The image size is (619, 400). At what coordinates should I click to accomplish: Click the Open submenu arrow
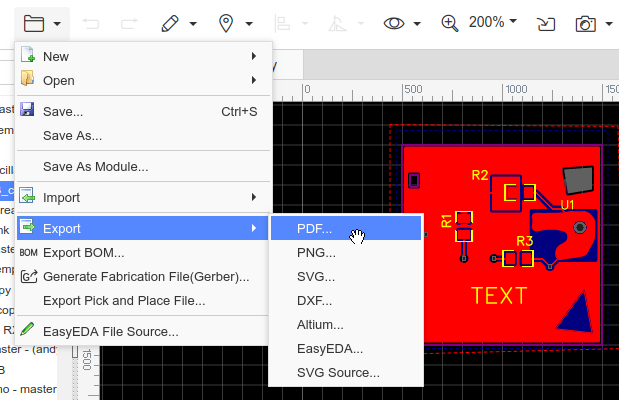pyautogui.click(x=254, y=81)
